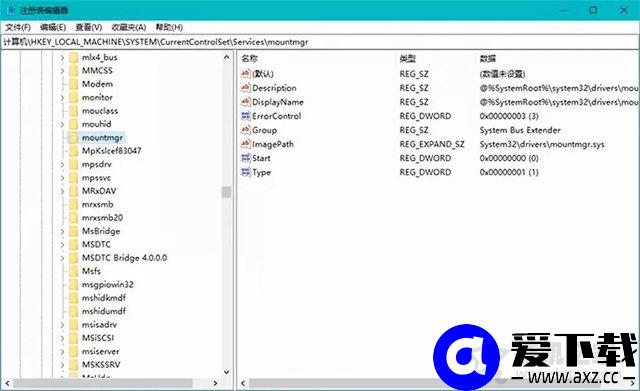Viewport: 640px width, 391px height.
Task: Click the mouhid folder icon
Action: [73, 124]
